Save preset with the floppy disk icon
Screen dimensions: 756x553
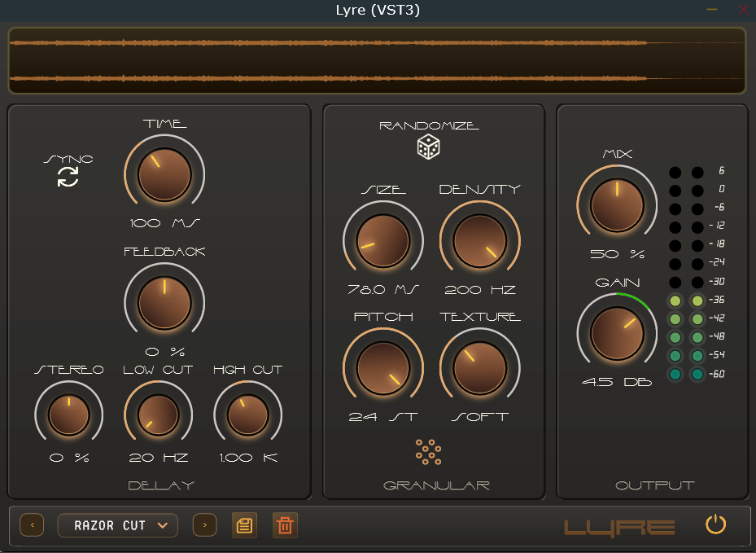pyautogui.click(x=244, y=525)
